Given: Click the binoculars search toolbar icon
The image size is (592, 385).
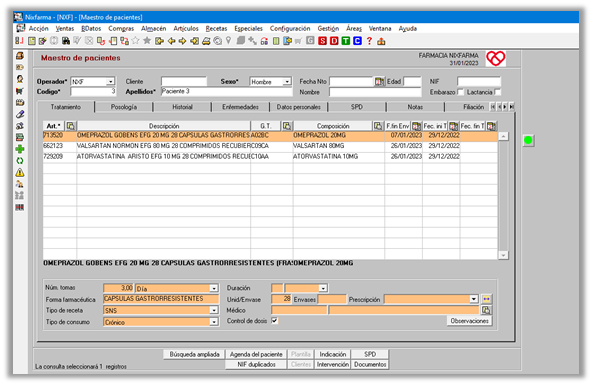Looking at the screenshot, I should 66,41.
